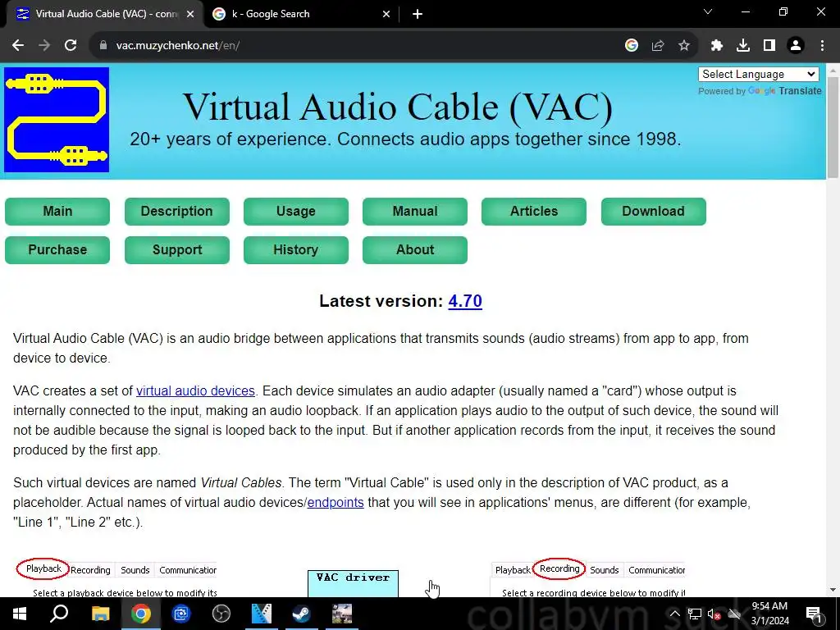Click the page vertical scrollbar thumb

tap(833, 127)
